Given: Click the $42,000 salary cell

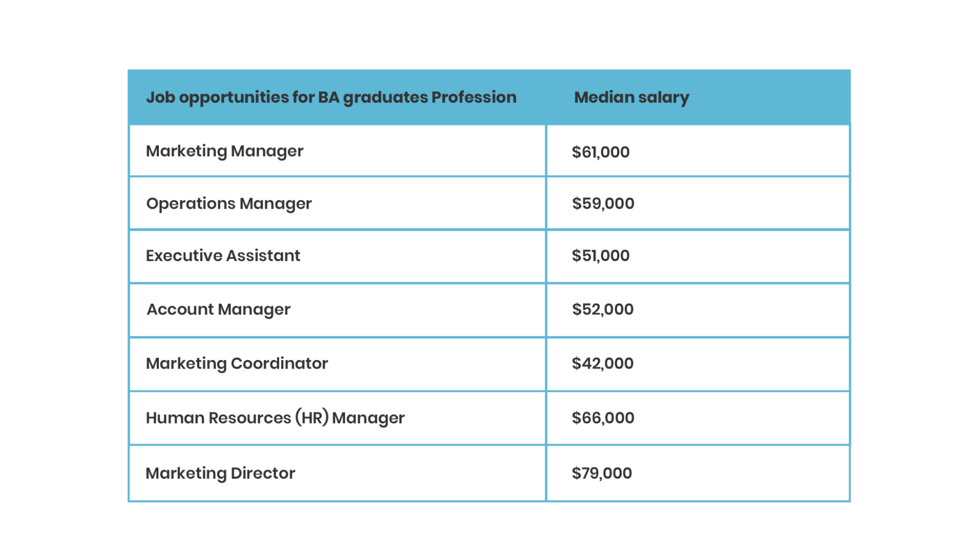Looking at the screenshot, I should pos(603,364).
